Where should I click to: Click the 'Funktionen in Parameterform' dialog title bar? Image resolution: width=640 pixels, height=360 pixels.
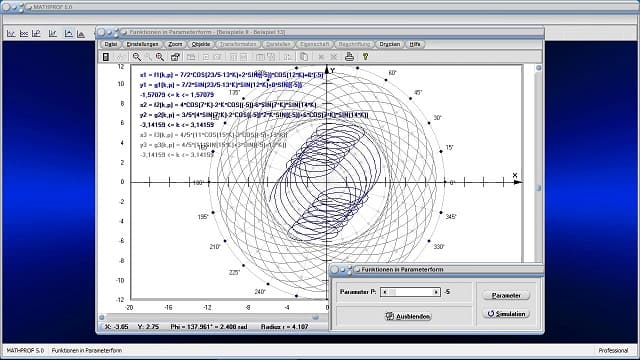click(x=436, y=269)
